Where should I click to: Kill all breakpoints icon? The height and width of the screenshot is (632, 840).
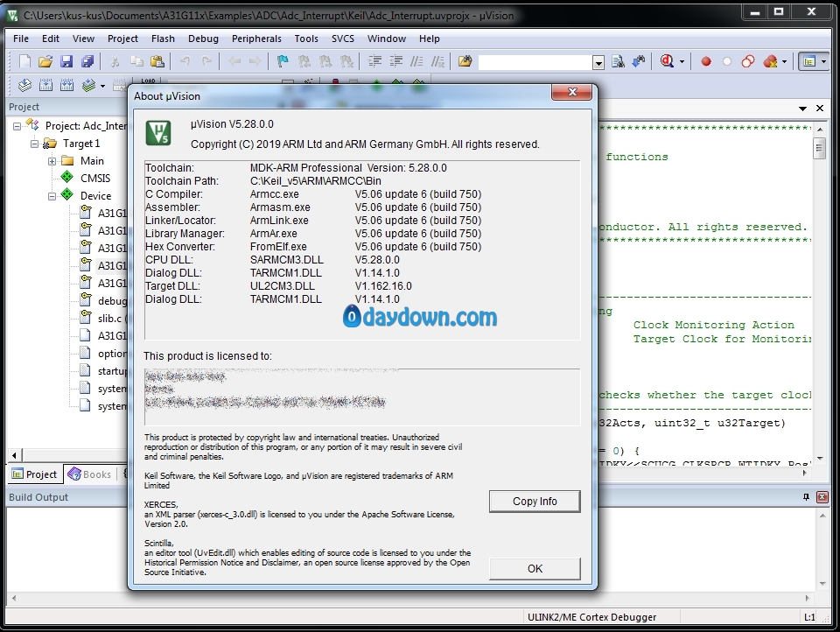(770, 61)
